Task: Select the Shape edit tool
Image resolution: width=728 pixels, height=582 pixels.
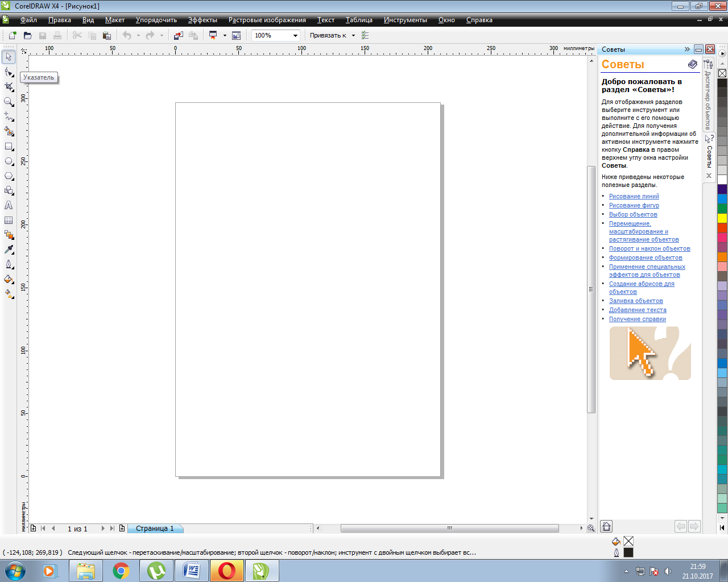Action: tap(9, 72)
